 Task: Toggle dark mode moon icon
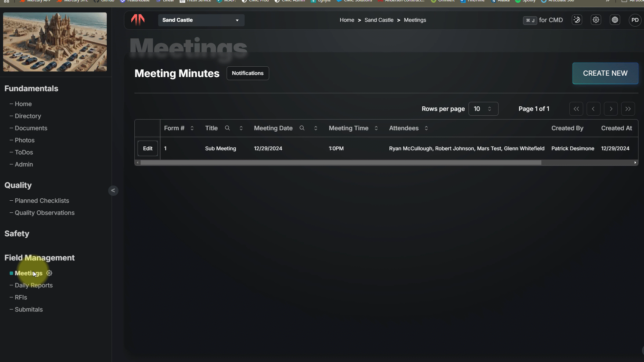[577, 20]
